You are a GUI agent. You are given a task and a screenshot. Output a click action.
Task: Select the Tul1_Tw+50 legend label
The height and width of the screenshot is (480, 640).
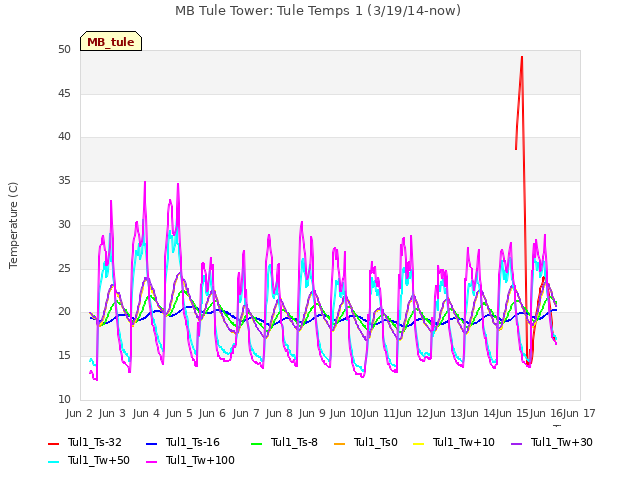(99, 460)
